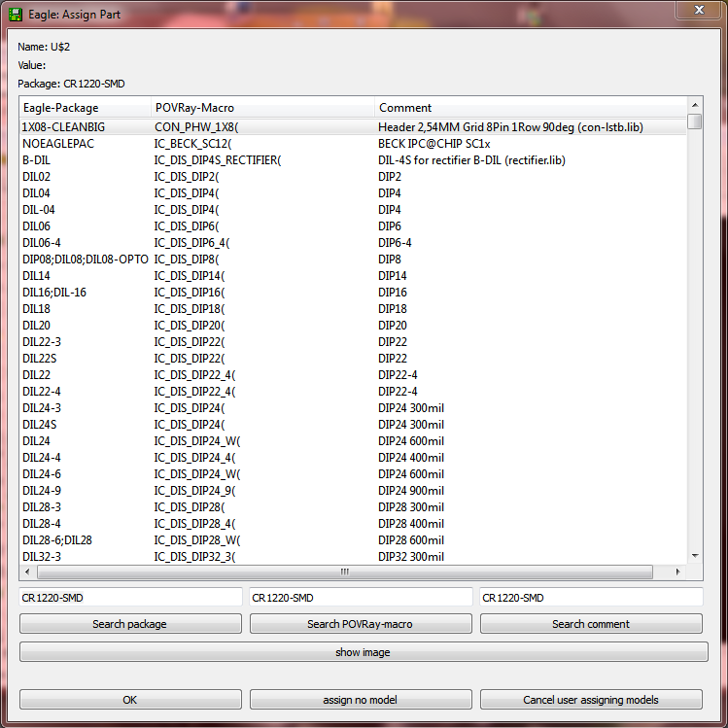Click the Eagle app icon in title bar
The height and width of the screenshot is (728, 728).
(x=16, y=15)
